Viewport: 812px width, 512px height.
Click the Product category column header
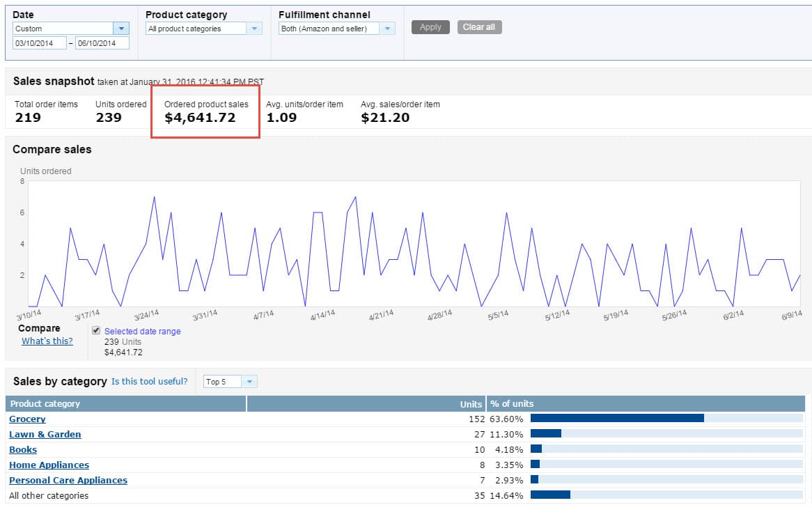126,404
